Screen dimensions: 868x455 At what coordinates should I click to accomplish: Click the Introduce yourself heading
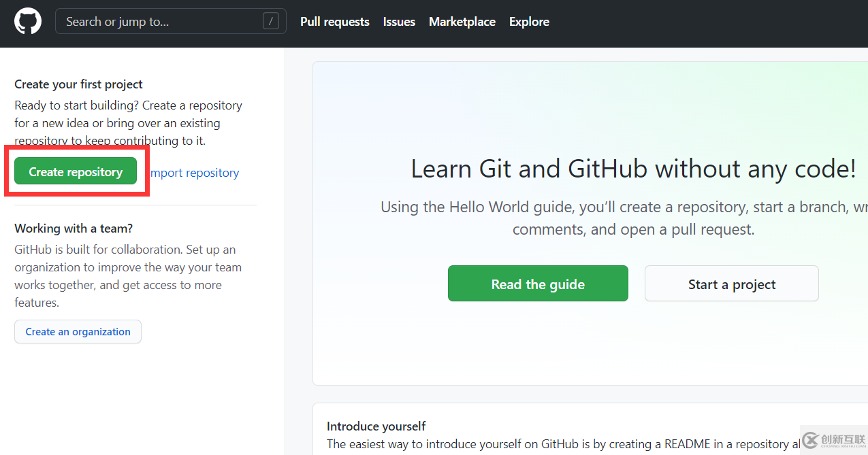(376, 426)
